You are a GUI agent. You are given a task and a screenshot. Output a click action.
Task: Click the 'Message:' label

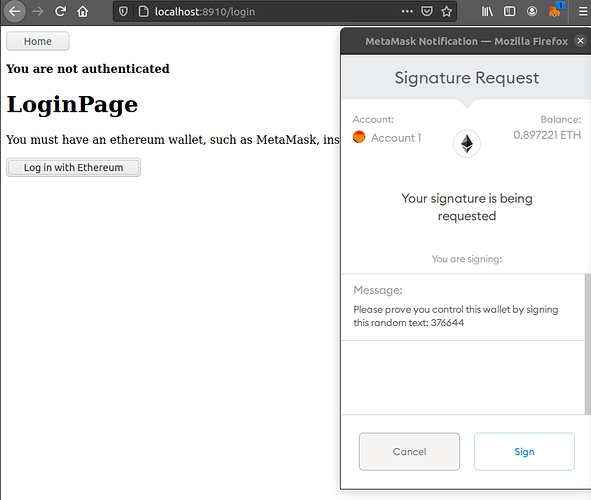coord(378,290)
